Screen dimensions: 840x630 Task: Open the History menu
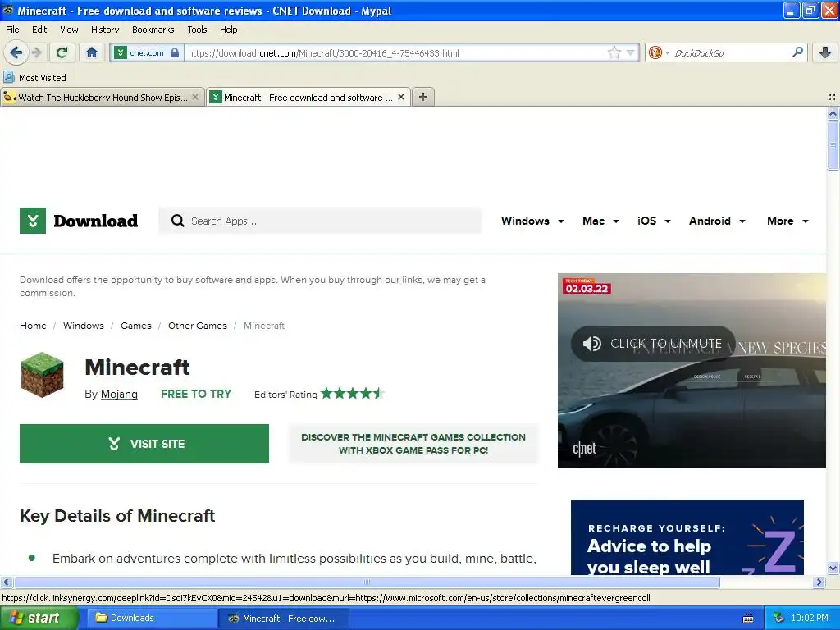coord(104,30)
